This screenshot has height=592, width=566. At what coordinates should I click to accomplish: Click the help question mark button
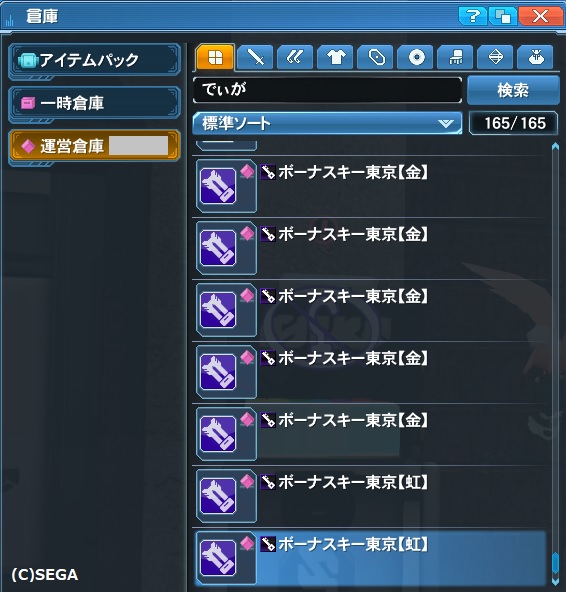point(472,16)
